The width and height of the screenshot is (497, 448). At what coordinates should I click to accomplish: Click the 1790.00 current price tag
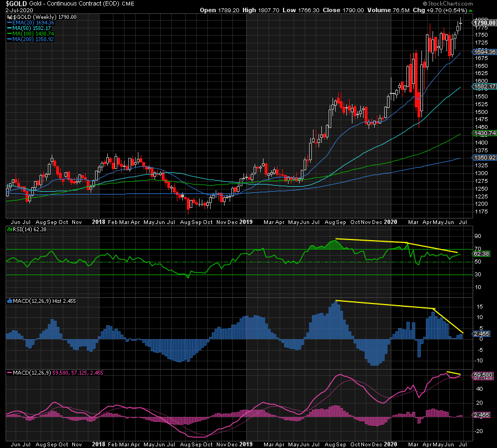coord(484,22)
